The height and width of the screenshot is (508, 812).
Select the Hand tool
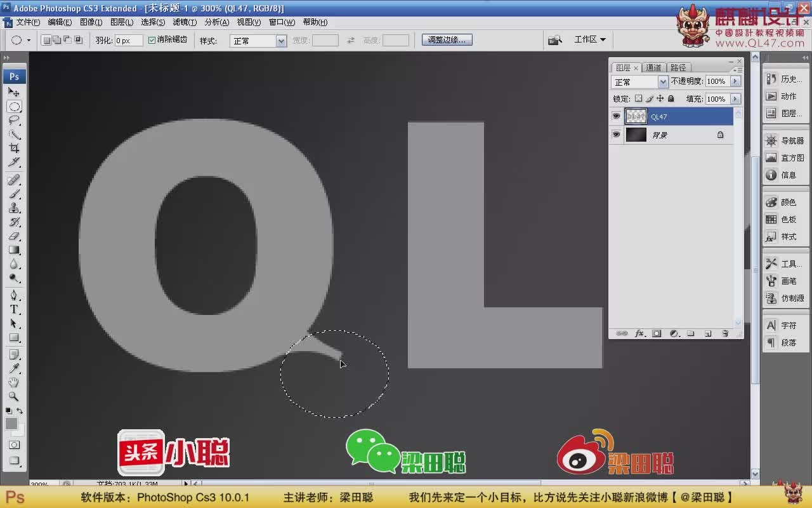point(14,382)
